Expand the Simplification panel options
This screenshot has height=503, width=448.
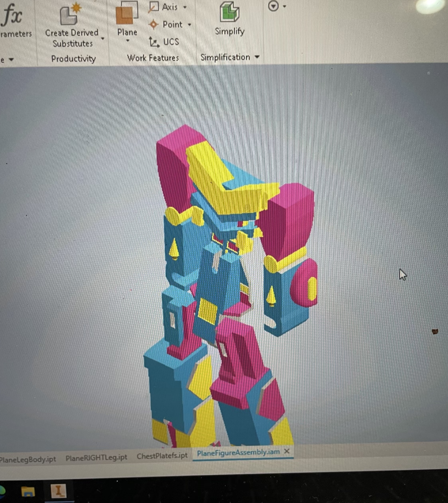(256, 57)
